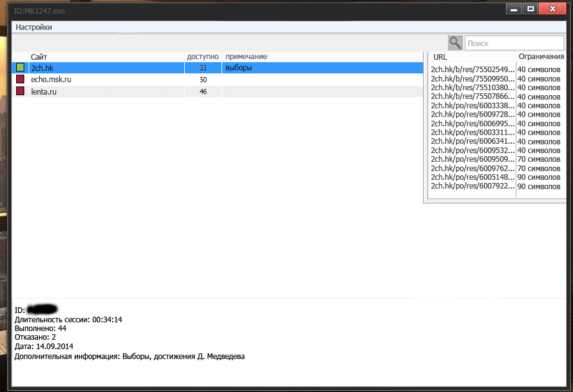Sort by the доступно column header
Viewport: 573px width, 392px height.
click(203, 57)
